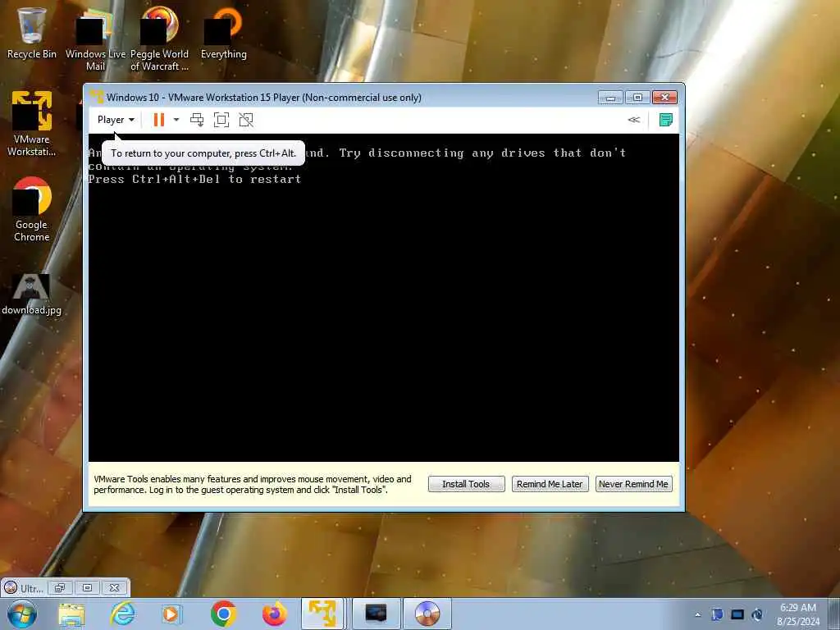This screenshot has height=630, width=840.
Task: Maximize the minimized Ultr... window
Action: click(87, 587)
